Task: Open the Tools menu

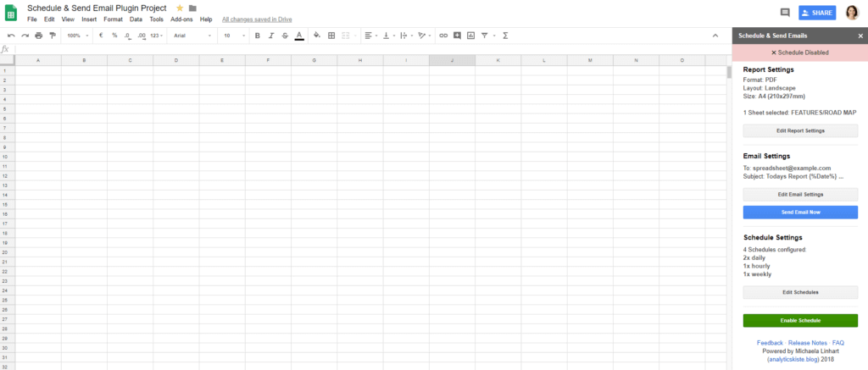Action: pos(157,19)
